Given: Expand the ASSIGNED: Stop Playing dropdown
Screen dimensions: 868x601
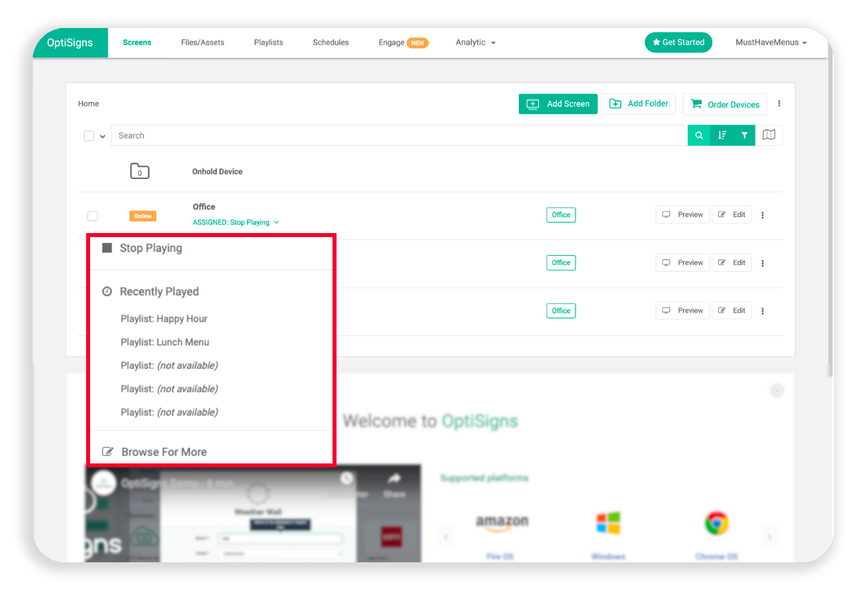Looking at the screenshot, I should (x=236, y=222).
